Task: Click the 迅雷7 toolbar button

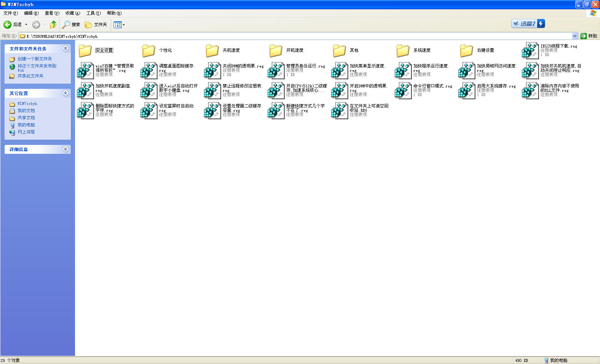Action: (528, 24)
